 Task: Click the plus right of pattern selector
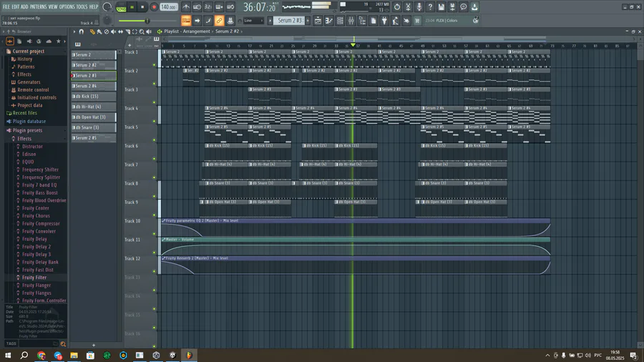[308, 21]
